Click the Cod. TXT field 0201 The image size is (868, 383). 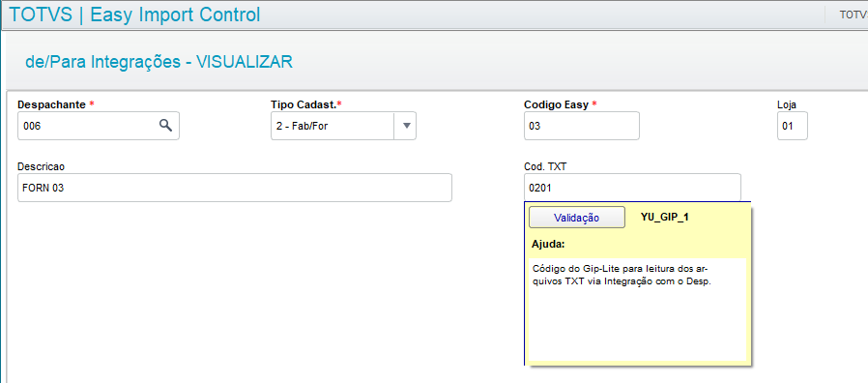(632, 188)
